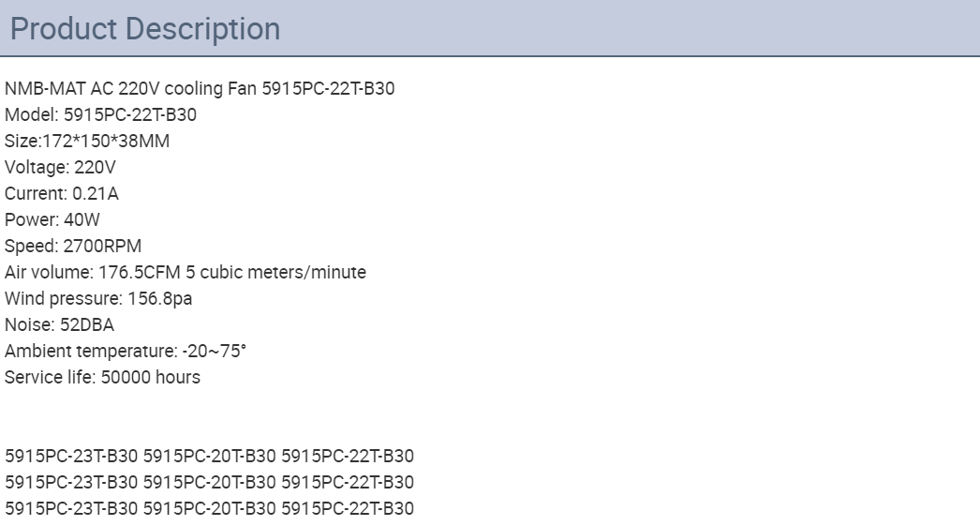Image resolution: width=980 pixels, height=526 pixels.
Task: Click the Model: 5915PC-22T-B30 text
Action: click(100, 115)
